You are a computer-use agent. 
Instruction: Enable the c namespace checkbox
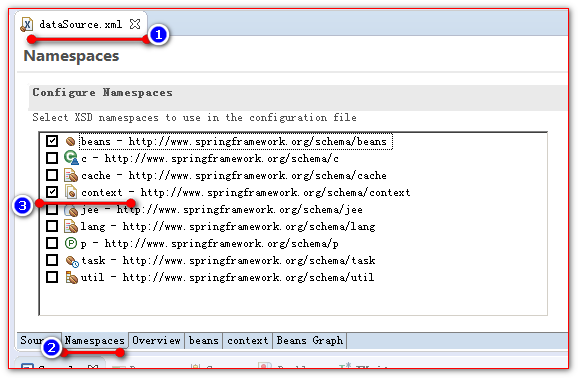point(52,158)
